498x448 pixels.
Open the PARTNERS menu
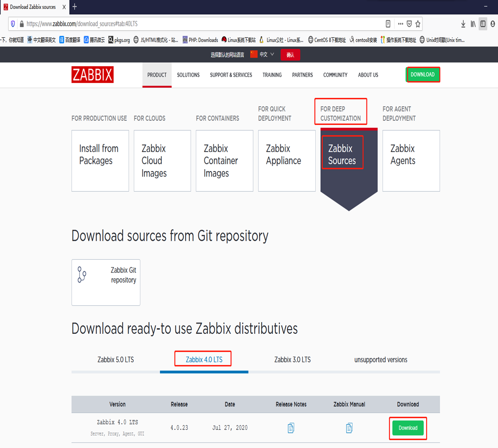coord(302,75)
